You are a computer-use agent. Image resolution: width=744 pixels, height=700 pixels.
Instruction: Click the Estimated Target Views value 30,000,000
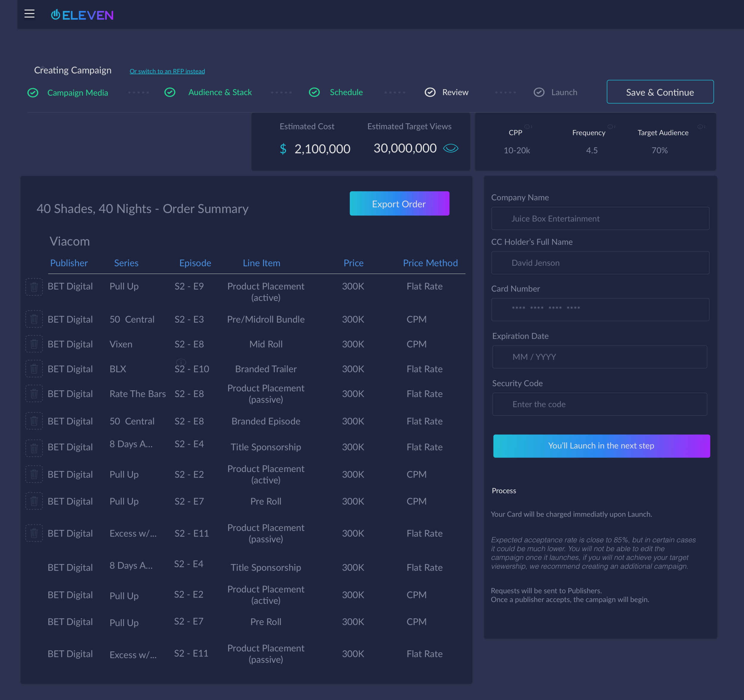point(405,148)
